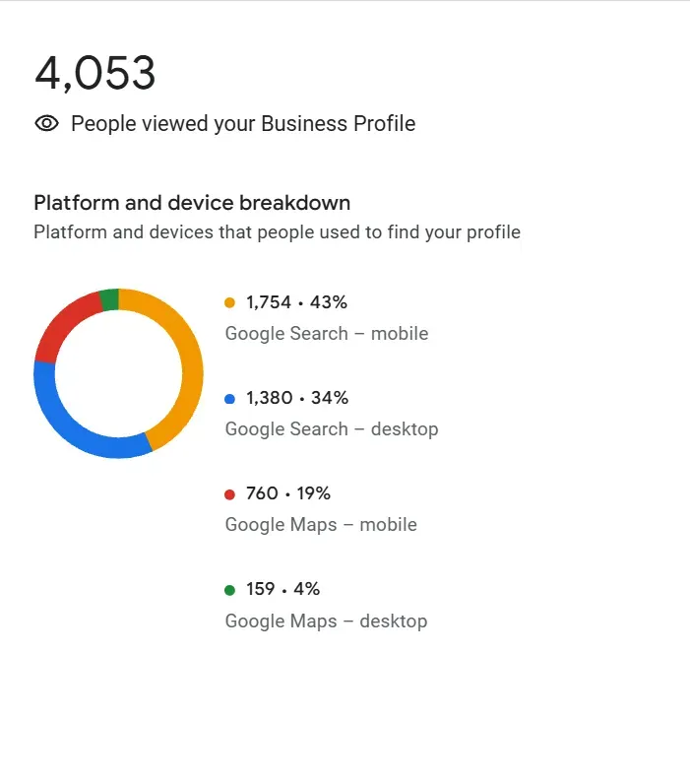Click the "1,380 • 34%" value
Screen dimensions: 690x784
pos(297,398)
